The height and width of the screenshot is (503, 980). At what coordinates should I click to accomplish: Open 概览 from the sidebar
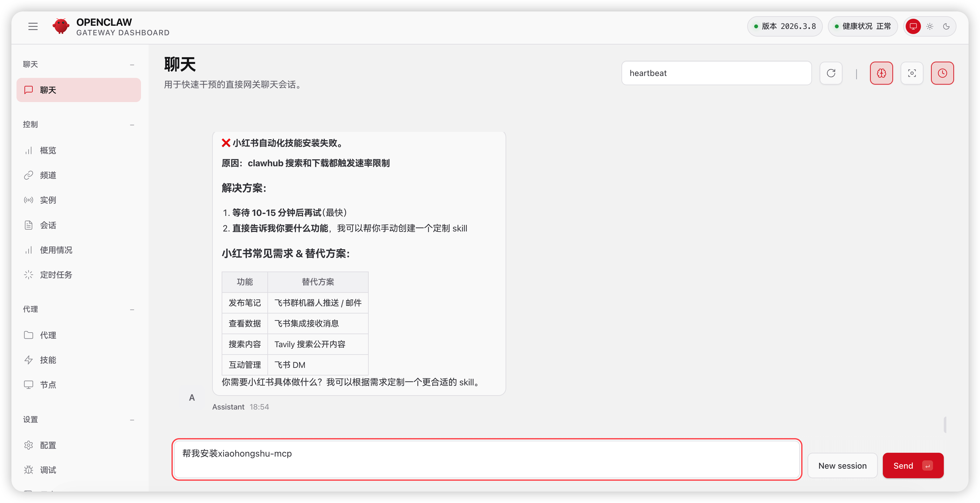point(48,150)
